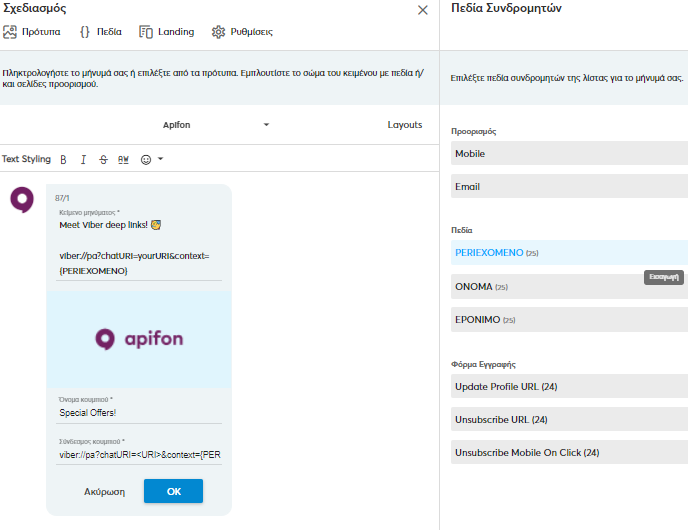Image resolution: width=688 pixels, height=530 pixels.
Task: Toggle bold text styling
Action: [63, 160]
